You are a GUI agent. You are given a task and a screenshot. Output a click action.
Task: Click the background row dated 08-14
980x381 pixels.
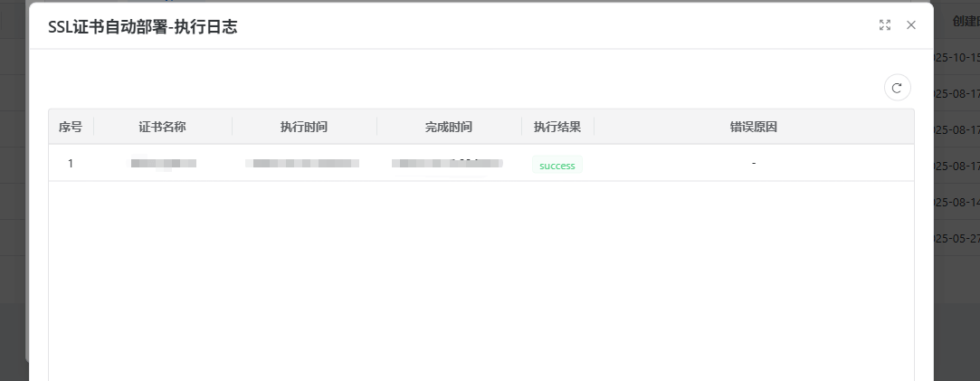[x=957, y=202]
